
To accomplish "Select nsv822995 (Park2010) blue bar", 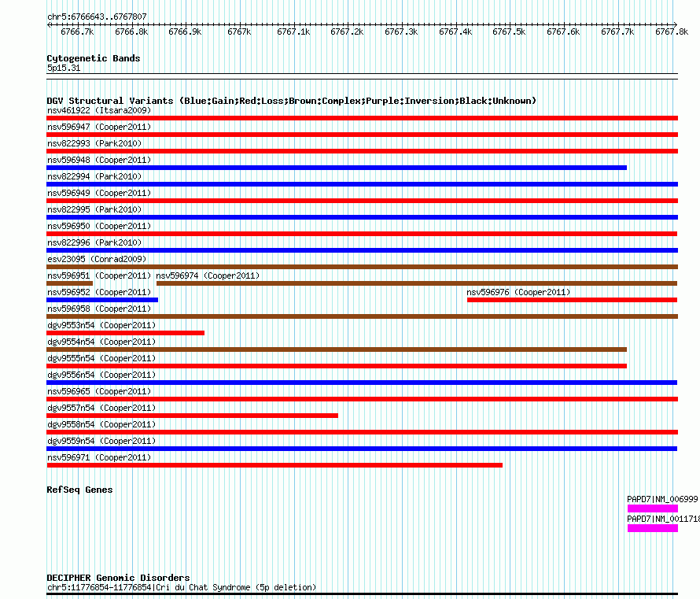I will tap(362, 217).
